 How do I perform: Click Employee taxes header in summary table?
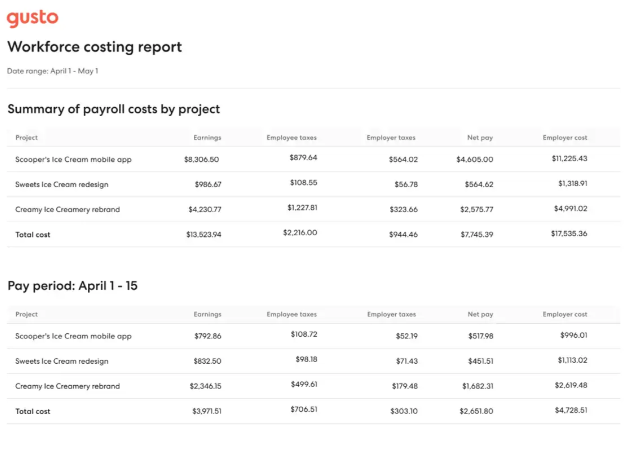coord(291,137)
